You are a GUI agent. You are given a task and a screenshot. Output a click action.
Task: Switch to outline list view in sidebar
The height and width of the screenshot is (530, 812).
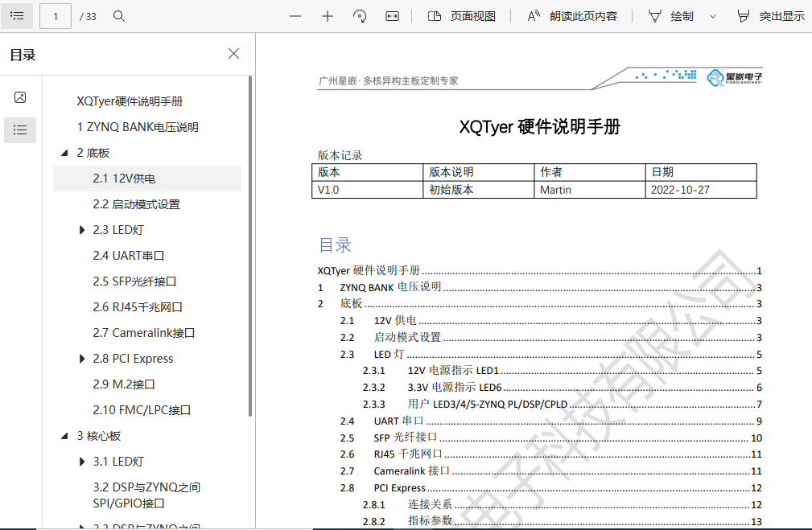(20, 129)
